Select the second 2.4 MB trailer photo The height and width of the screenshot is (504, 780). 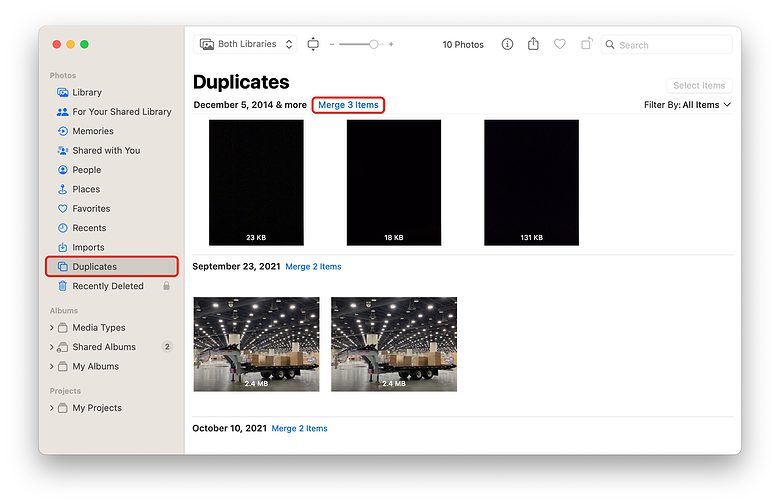tap(394, 344)
